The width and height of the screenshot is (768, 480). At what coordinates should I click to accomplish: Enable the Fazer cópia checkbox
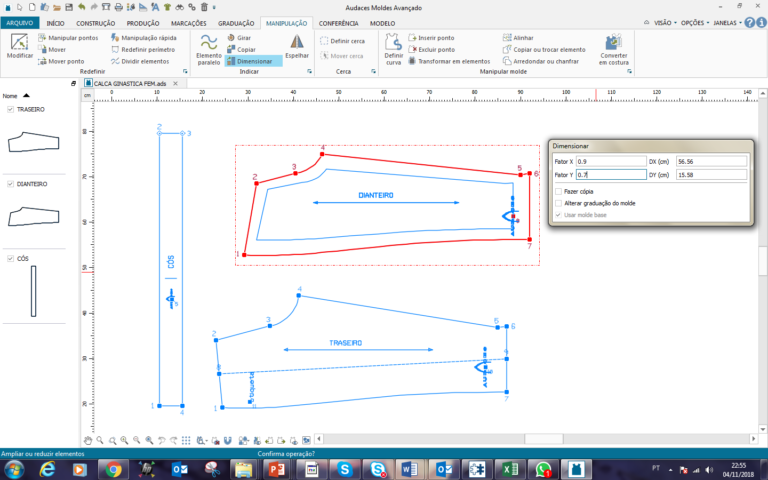[558, 190]
